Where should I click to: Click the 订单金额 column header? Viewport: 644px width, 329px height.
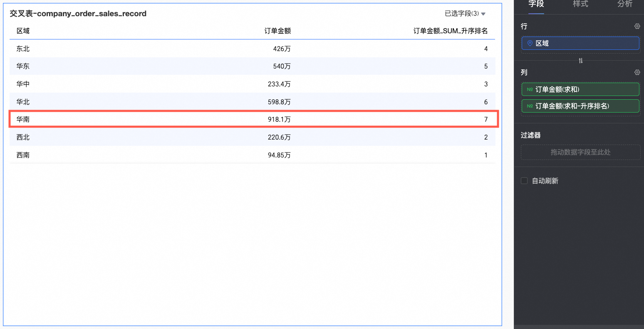pyautogui.click(x=277, y=31)
